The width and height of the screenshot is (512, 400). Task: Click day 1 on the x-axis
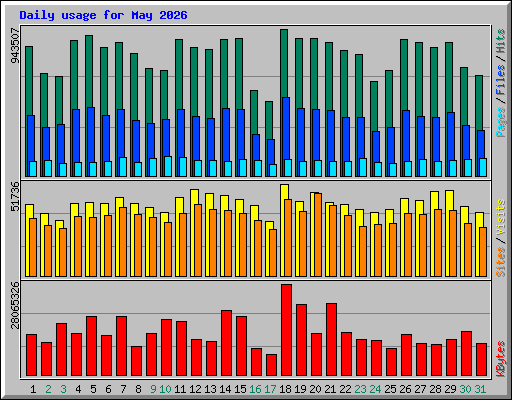tap(33, 389)
